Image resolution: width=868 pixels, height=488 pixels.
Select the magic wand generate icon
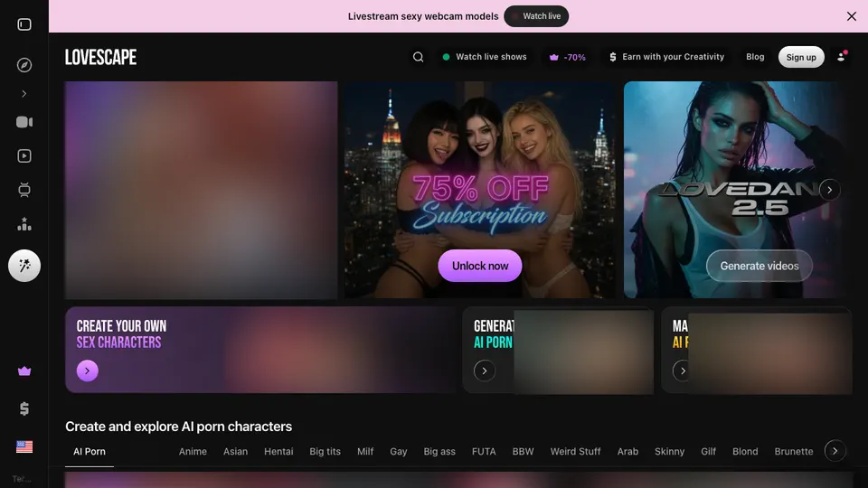[24, 266]
